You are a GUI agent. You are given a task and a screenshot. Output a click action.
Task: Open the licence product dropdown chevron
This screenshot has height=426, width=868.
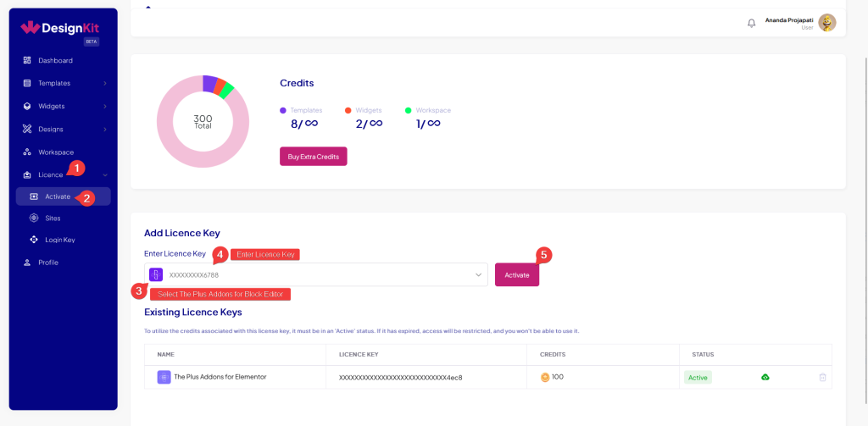478,275
